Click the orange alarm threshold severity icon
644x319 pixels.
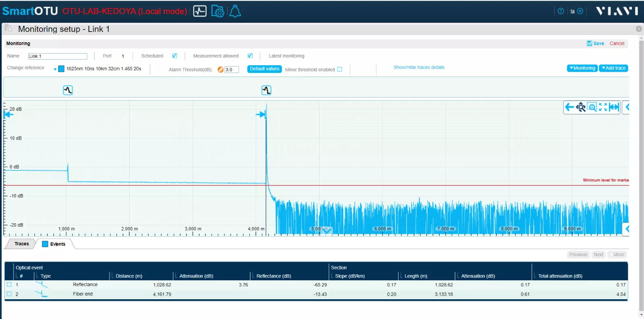(x=220, y=69)
